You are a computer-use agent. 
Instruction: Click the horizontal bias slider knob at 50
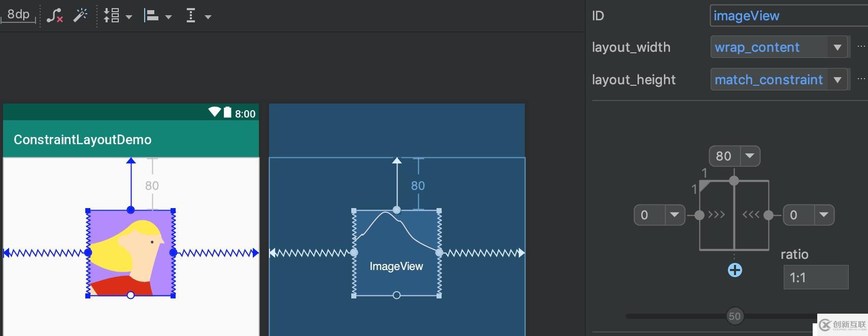(x=735, y=316)
